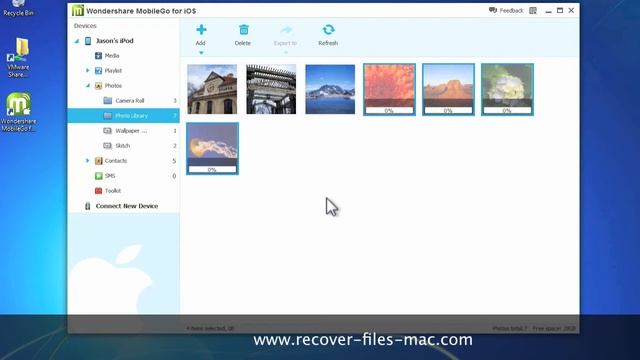The image size is (640, 360).
Task: Expand the Contacts tree node
Action: 87,161
